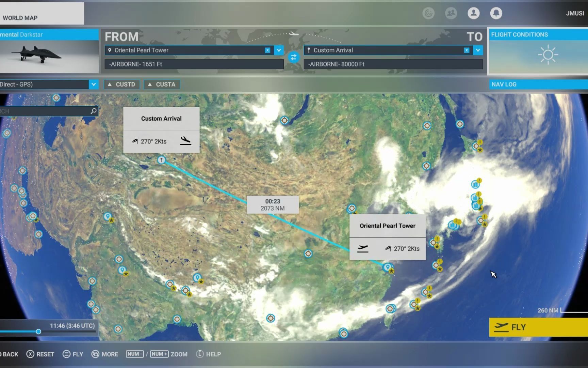Open the profile avatar icon
The width and height of the screenshot is (588, 368).
[x=473, y=13]
